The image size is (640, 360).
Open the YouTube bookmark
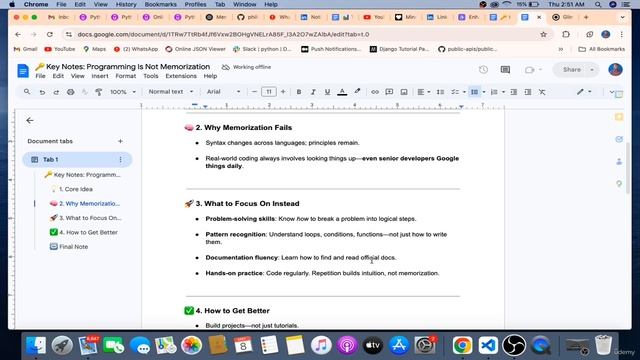click(60, 49)
